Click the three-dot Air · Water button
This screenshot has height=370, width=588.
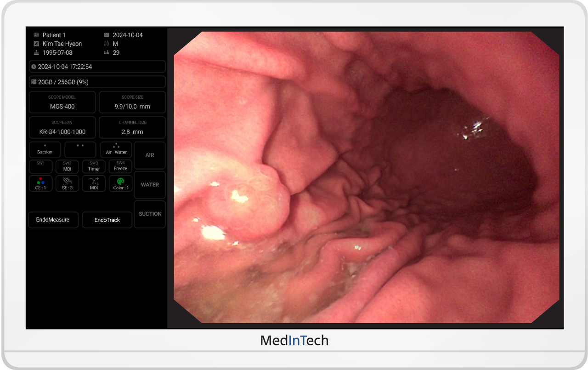pyautogui.click(x=116, y=150)
